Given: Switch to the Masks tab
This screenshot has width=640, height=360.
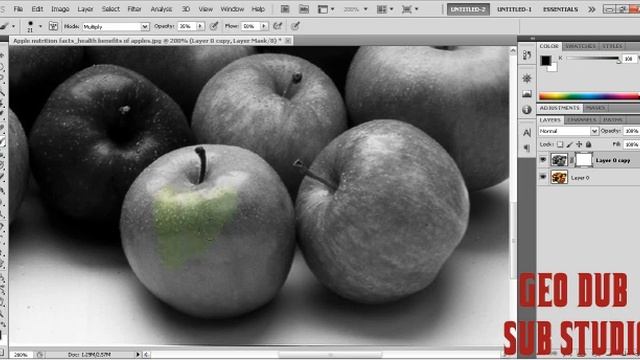Looking at the screenshot, I should [x=596, y=108].
